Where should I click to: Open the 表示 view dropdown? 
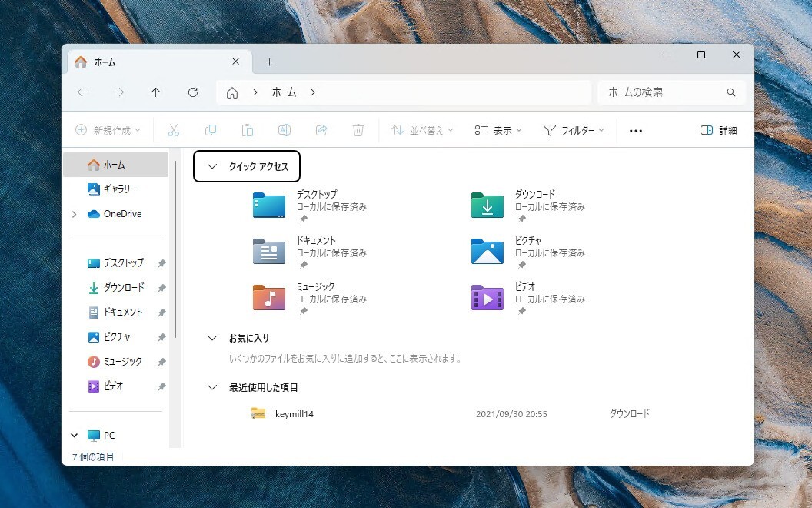(498, 130)
